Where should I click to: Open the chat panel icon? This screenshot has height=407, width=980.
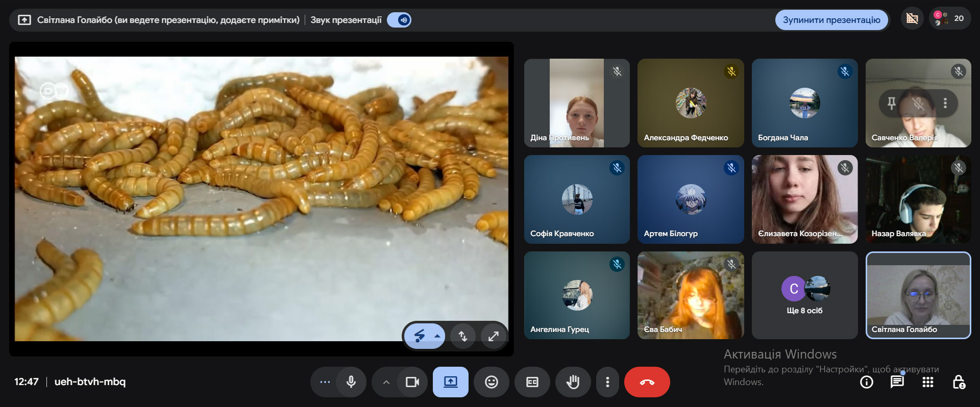pyautogui.click(x=897, y=382)
